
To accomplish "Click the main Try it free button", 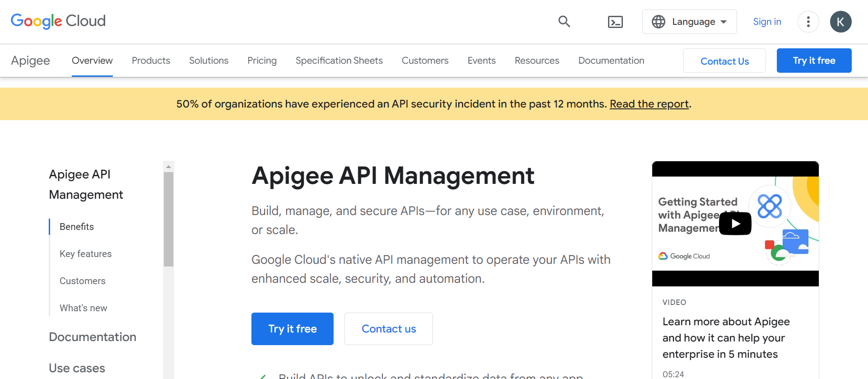I will (x=292, y=329).
